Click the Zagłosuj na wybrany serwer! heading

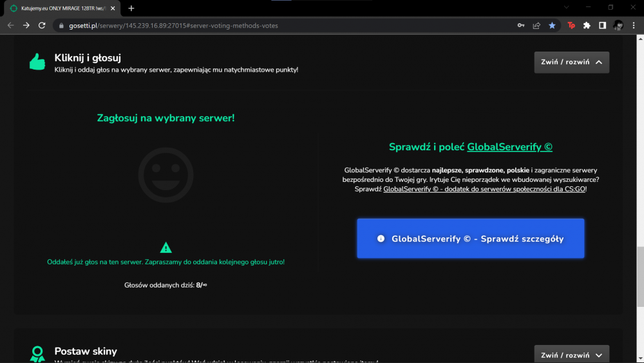tap(166, 118)
